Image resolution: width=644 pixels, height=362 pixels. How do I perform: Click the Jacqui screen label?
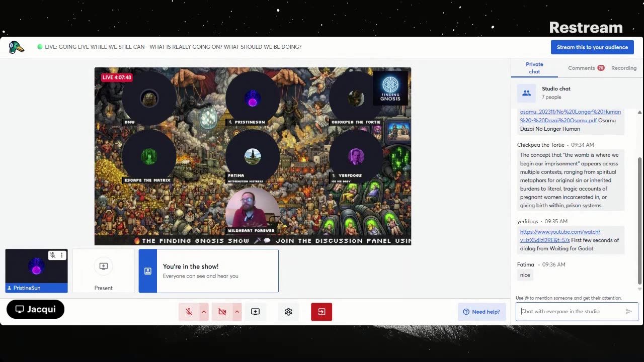coord(36,309)
